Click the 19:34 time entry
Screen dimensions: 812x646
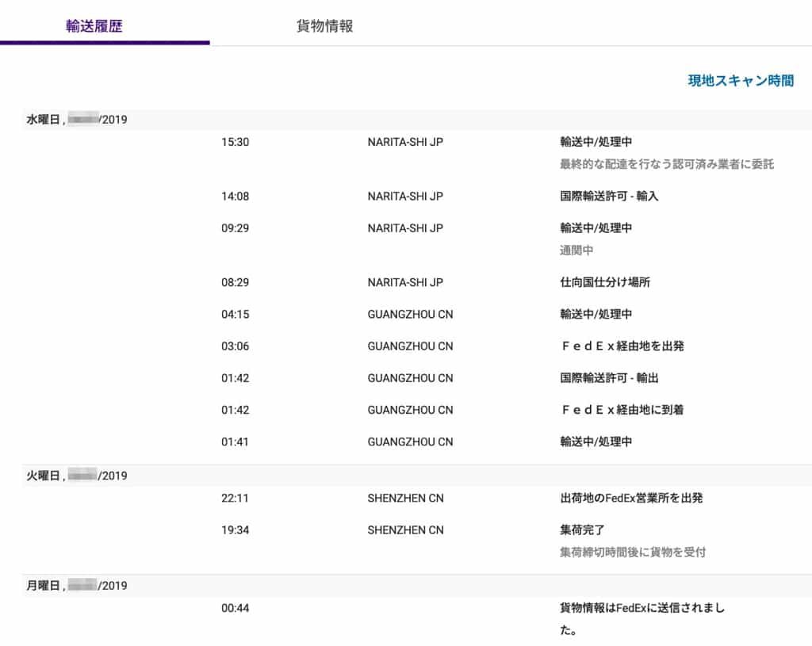click(235, 530)
